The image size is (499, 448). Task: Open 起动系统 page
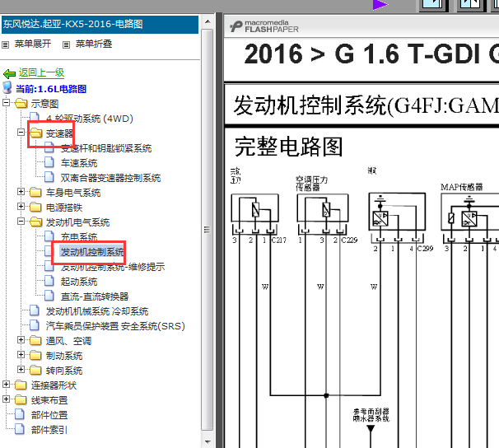(79, 282)
